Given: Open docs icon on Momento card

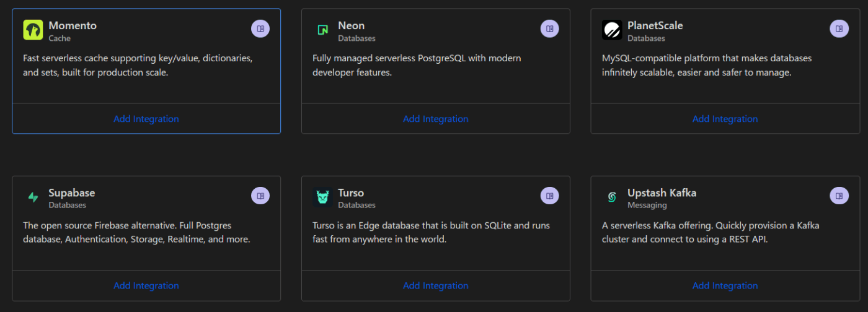Looking at the screenshot, I should click(260, 28).
